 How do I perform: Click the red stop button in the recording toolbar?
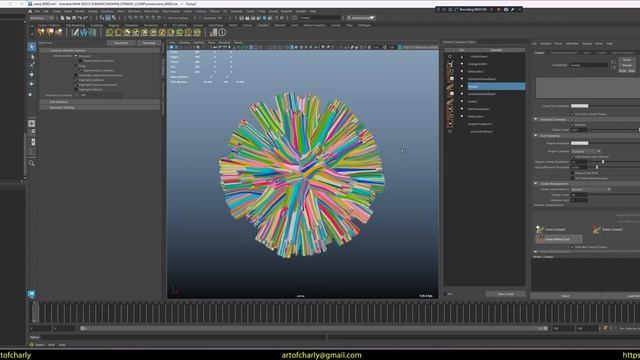pyautogui.click(x=499, y=9)
